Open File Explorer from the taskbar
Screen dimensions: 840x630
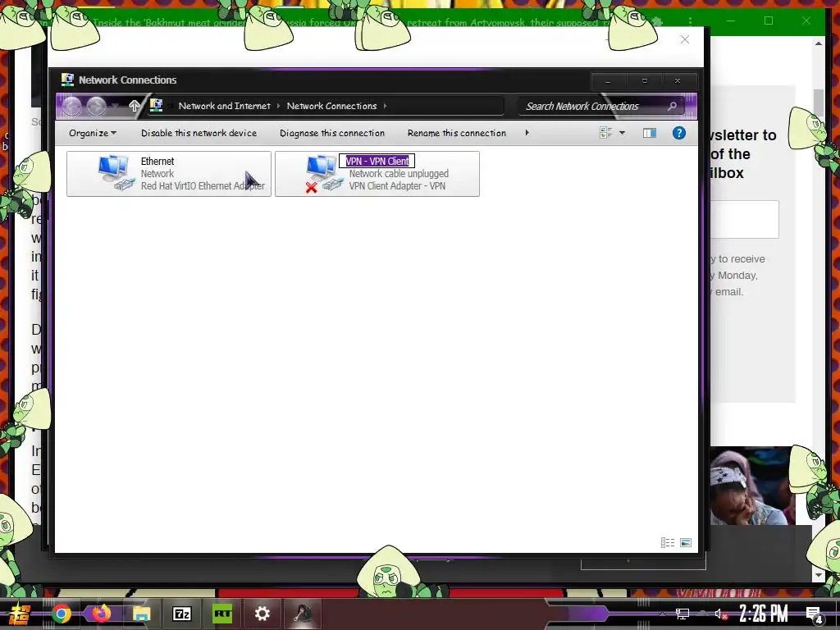point(141,614)
